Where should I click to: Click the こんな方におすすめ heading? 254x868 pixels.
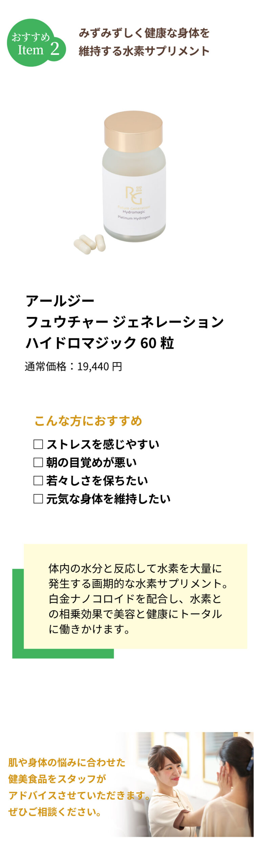pyautogui.click(x=88, y=421)
